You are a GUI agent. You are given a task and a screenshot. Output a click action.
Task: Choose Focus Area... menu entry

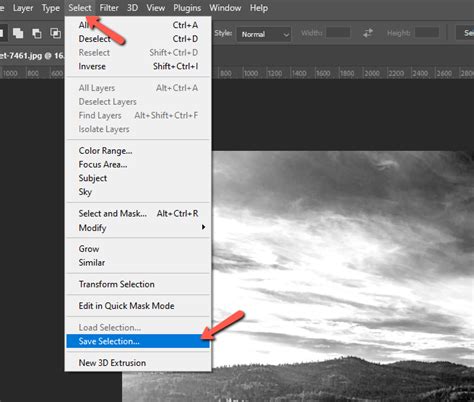click(x=138, y=164)
